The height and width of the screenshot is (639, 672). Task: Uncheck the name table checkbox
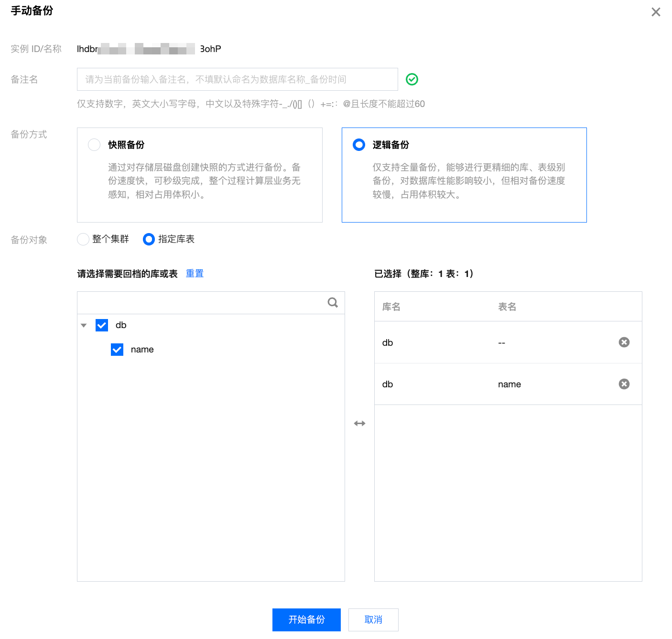tap(117, 350)
